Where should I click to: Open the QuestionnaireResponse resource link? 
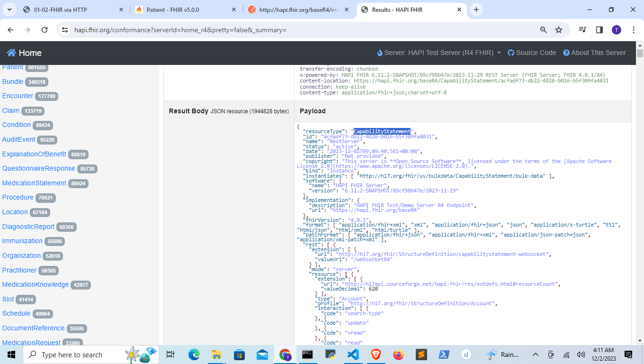39,168
